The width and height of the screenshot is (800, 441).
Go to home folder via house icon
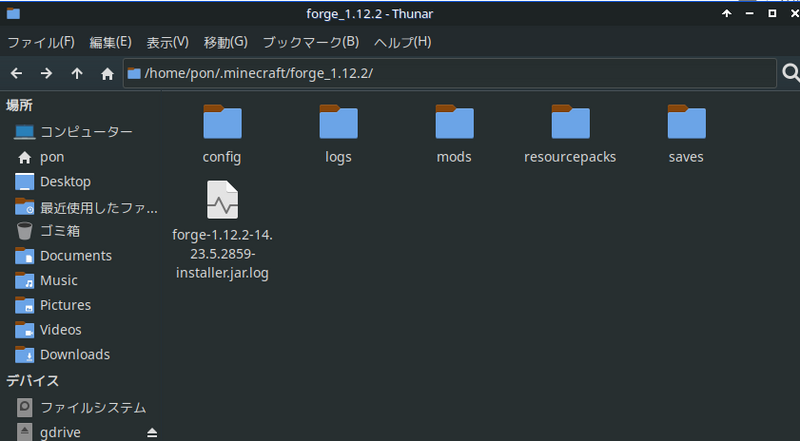pos(107,74)
